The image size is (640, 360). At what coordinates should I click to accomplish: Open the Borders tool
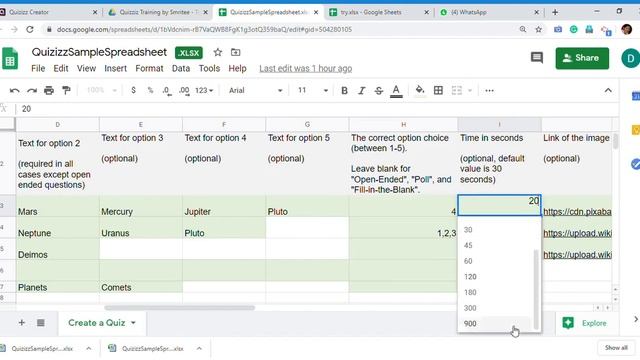pyautogui.click(x=438, y=90)
